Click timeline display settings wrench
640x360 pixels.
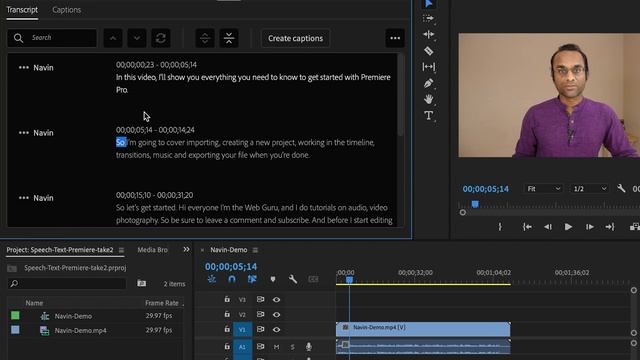293,279
